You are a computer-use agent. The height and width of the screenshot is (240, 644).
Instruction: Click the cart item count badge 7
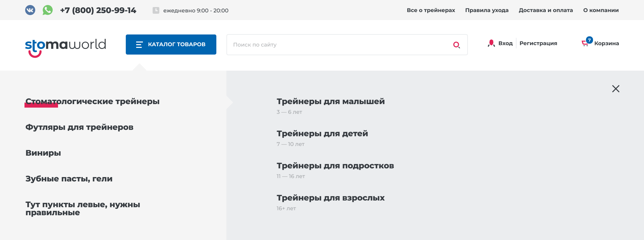tap(589, 40)
